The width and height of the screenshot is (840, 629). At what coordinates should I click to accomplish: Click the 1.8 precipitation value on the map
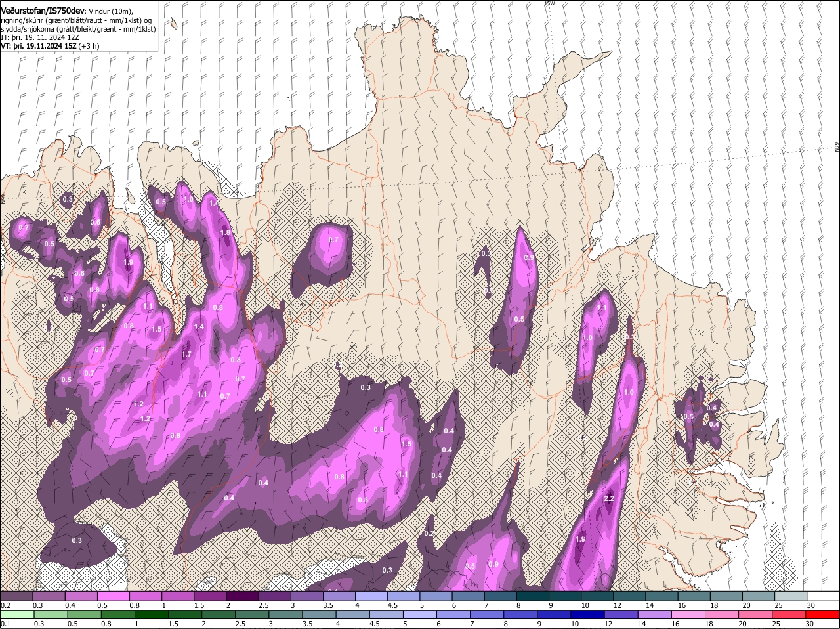pos(225,232)
